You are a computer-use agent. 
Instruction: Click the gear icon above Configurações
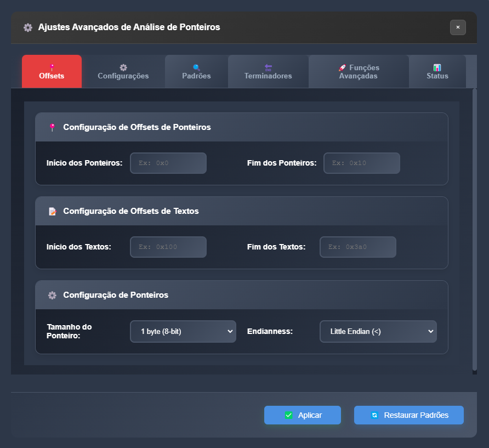click(123, 67)
